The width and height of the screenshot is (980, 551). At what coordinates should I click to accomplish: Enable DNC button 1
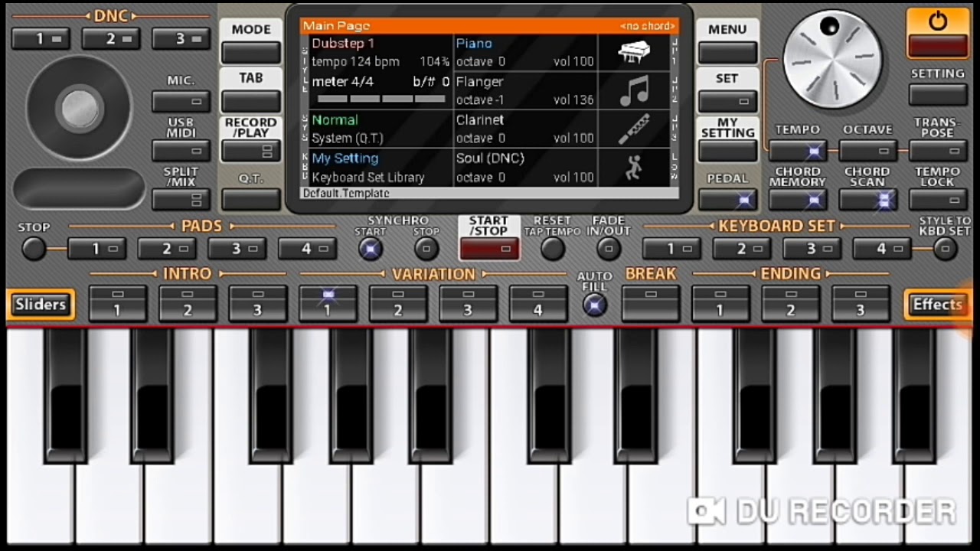pyautogui.click(x=41, y=38)
